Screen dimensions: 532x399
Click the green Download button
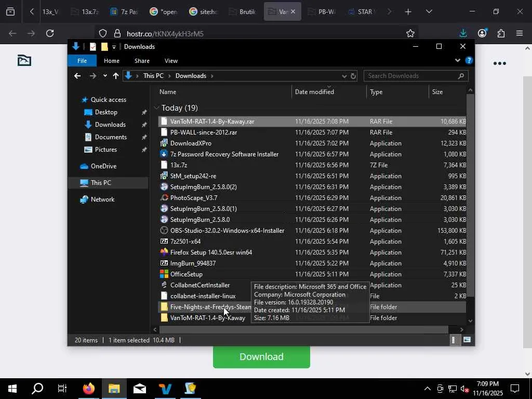261,356
